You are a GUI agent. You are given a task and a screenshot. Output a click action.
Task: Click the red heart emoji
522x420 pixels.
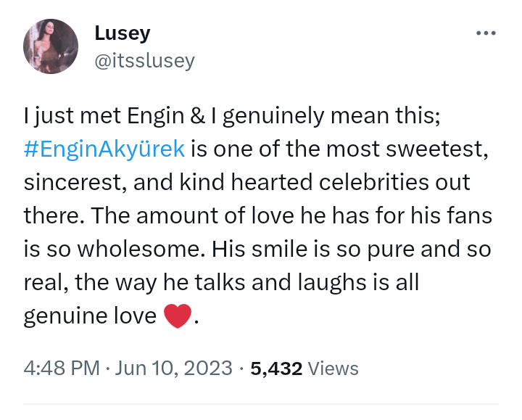click(x=178, y=316)
